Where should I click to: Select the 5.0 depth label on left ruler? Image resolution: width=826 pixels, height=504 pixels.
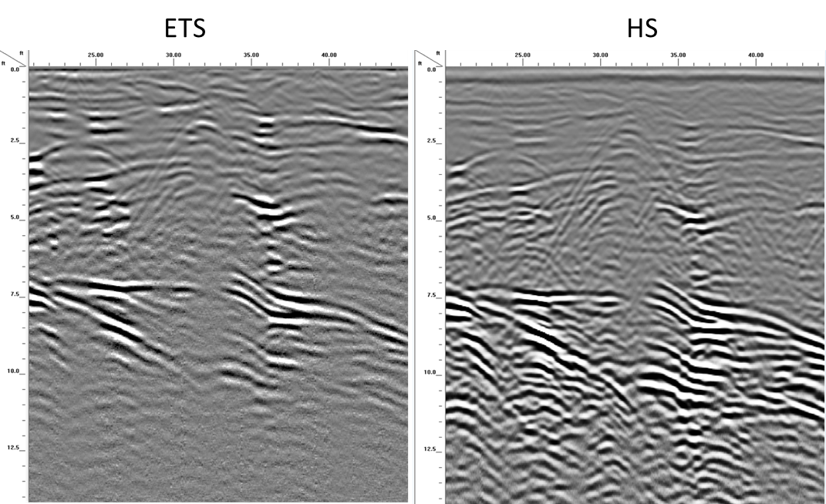click(16, 218)
